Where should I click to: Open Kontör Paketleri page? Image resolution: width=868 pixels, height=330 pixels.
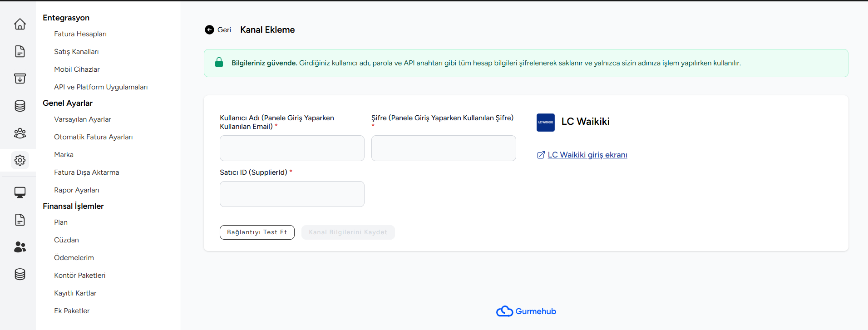pos(80,275)
